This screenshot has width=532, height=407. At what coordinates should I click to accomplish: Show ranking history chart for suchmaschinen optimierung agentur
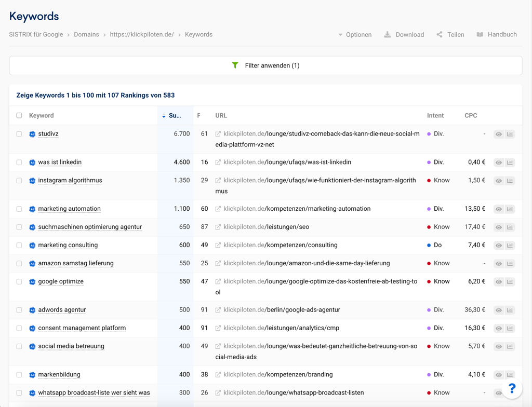coord(510,227)
